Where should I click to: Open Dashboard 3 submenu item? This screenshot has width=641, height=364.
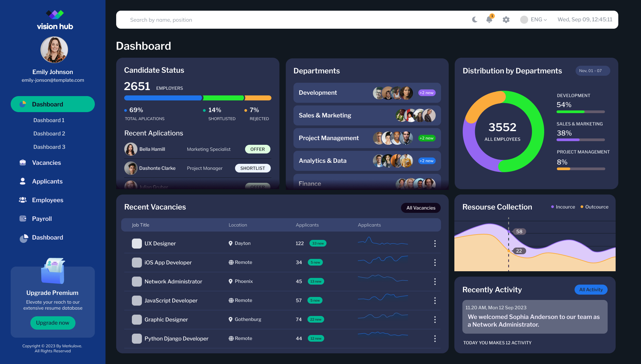click(x=49, y=147)
